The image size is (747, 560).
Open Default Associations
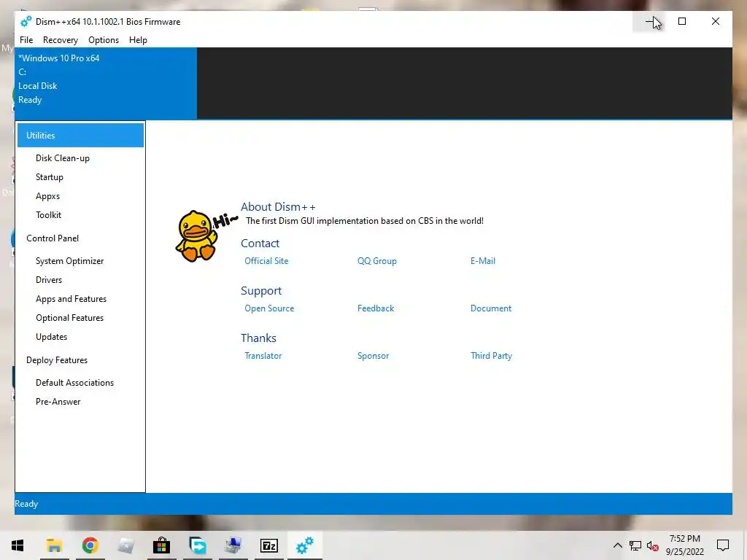pyautogui.click(x=75, y=383)
